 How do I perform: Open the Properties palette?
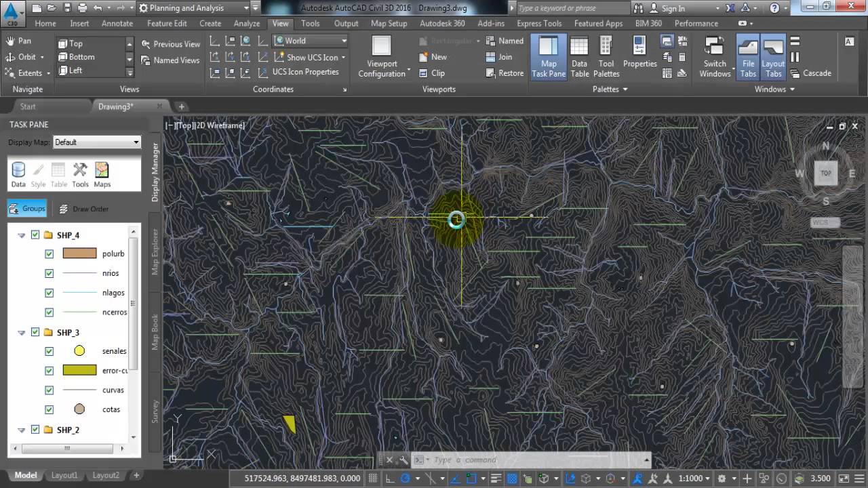(639, 53)
